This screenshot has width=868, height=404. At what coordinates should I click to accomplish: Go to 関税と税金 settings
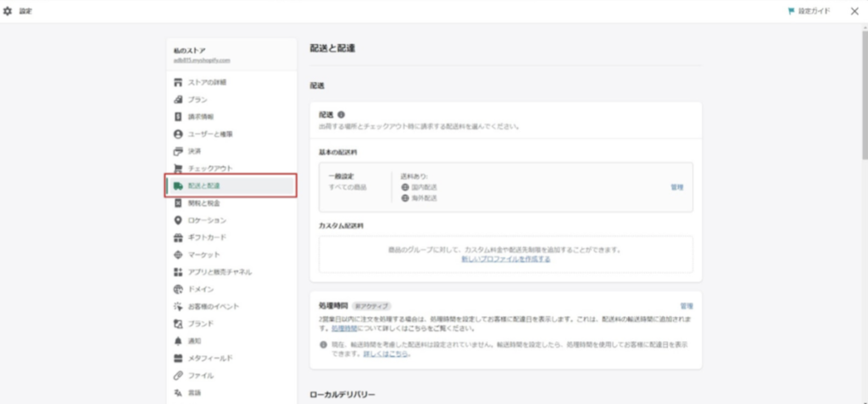pos(203,203)
